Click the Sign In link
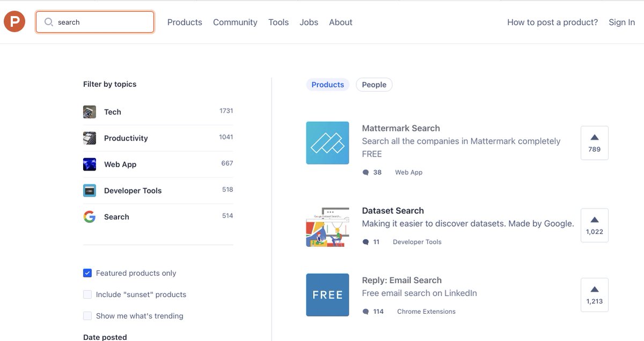Image resolution: width=644 pixels, height=341 pixels. click(621, 22)
